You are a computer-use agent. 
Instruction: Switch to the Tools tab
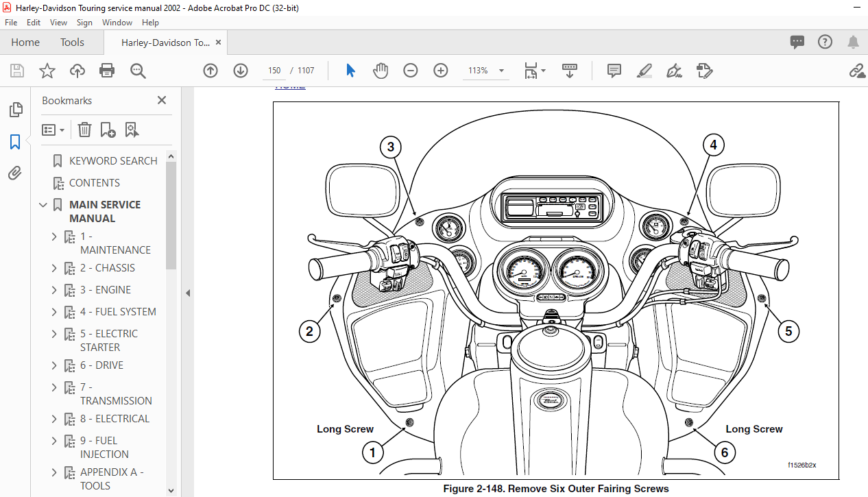[72, 43]
